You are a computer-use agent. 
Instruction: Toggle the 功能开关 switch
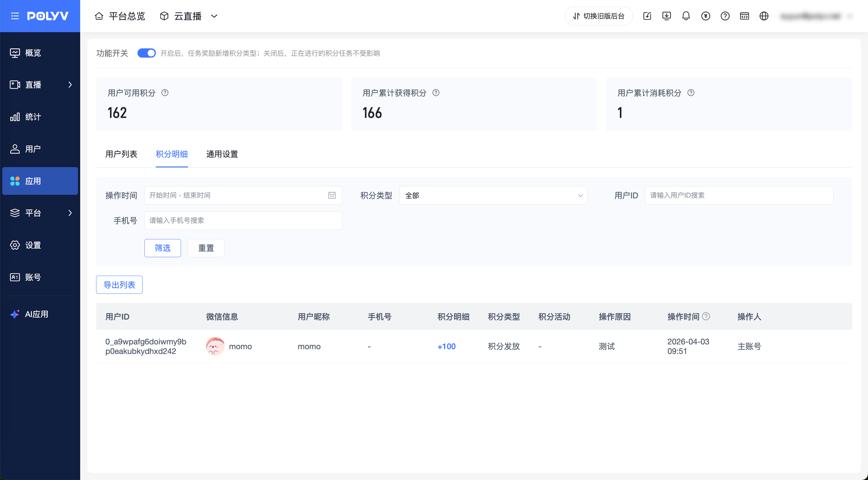tap(147, 53)
